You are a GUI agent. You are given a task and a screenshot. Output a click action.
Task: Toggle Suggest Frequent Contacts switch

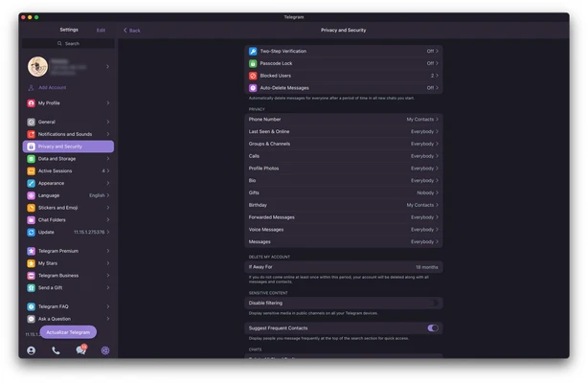433,328
